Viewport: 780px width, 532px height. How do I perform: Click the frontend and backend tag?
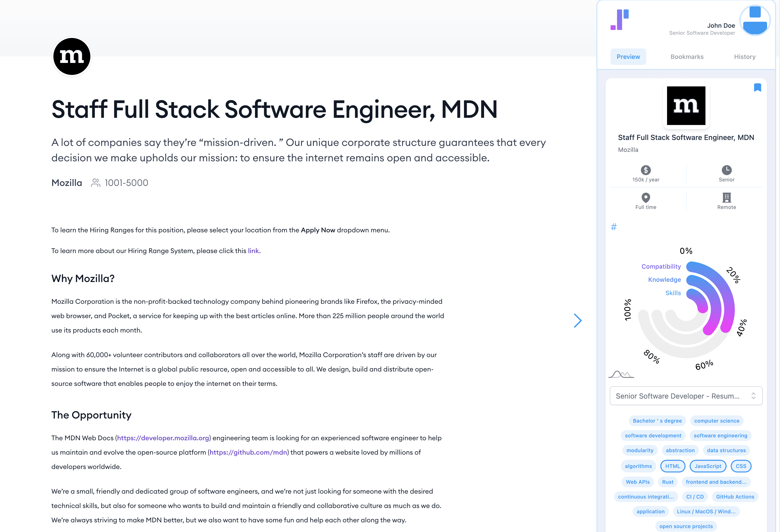(716, 482)
